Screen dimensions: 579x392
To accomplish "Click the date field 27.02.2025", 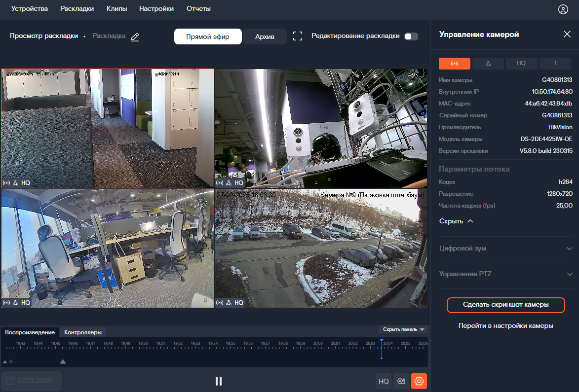I will click(32, 381).
